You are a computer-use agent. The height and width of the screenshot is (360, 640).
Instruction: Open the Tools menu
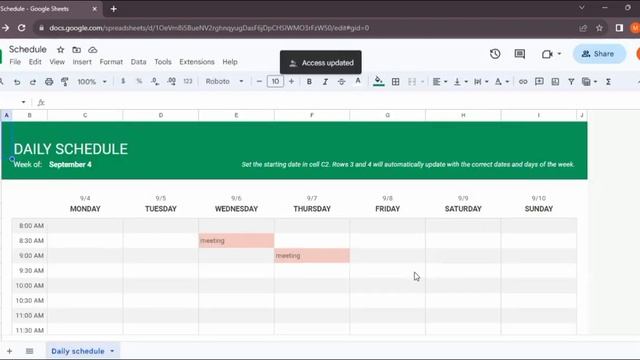click(163, 62)
